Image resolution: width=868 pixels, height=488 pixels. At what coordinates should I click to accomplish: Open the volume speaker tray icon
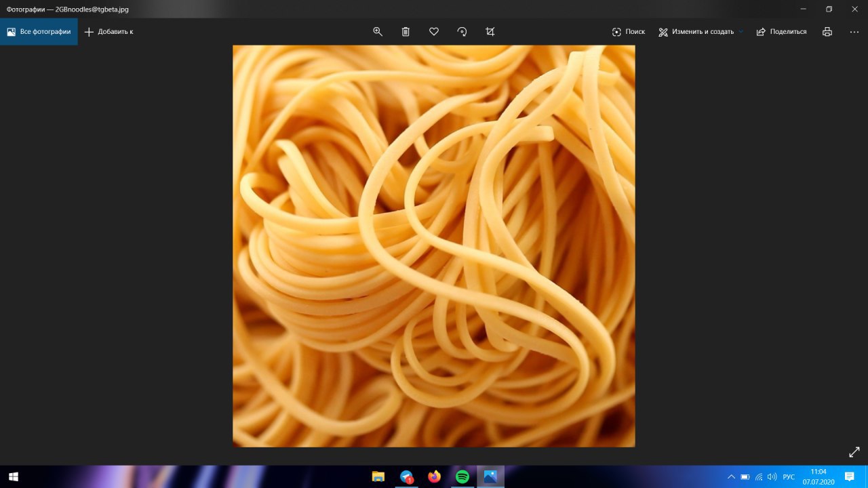pos(772,477)
